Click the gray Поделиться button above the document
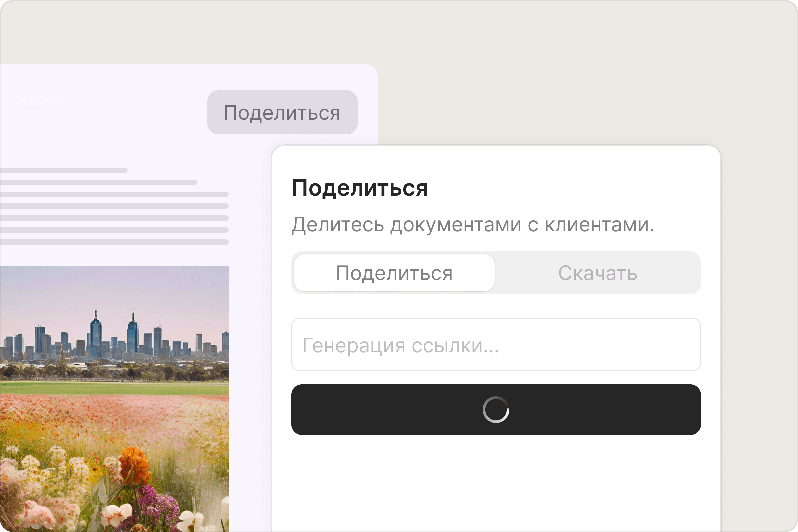This screenshot has width=798, height=532. click(282, 112)
